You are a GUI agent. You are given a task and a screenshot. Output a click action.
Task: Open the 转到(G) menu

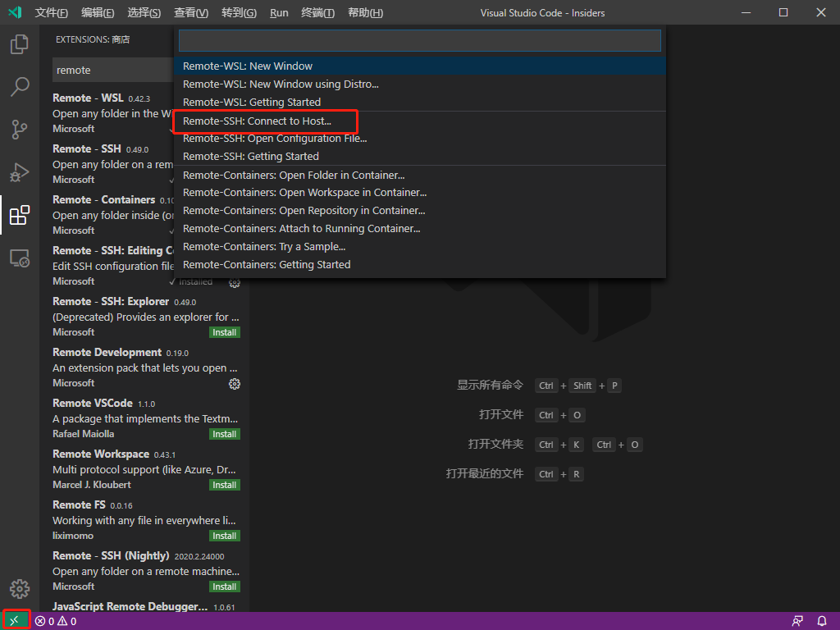pos(239,13)
